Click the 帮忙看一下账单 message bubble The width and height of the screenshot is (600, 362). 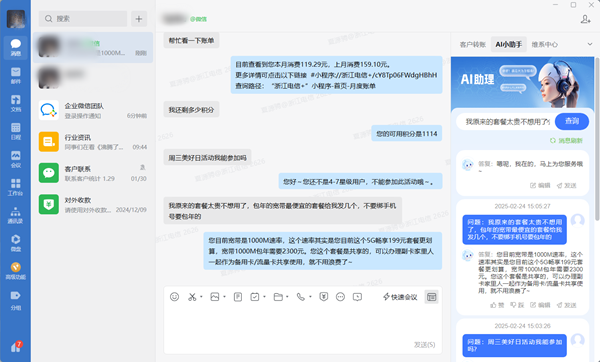click(x=191, y=40)
